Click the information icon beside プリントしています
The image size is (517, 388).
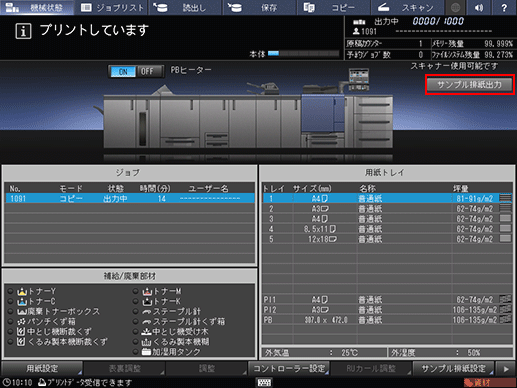[x=23, y=31]
